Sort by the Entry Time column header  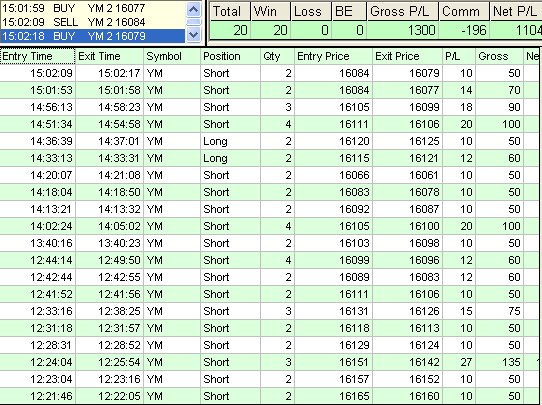click(38, 56)
